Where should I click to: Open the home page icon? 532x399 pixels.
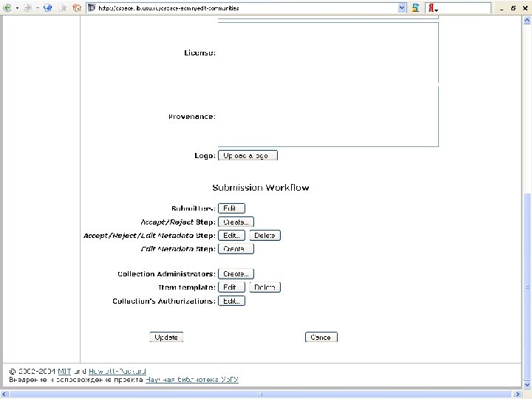coord(77,8)
